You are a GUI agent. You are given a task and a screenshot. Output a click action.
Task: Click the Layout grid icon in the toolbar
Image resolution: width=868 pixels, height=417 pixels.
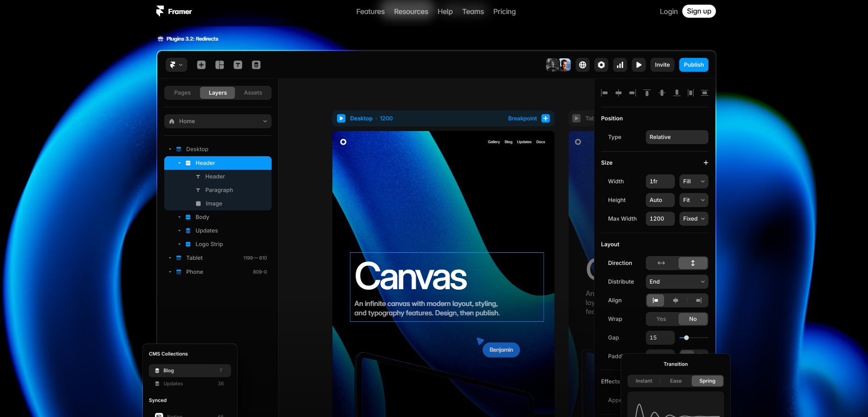(x=220, y=65)
